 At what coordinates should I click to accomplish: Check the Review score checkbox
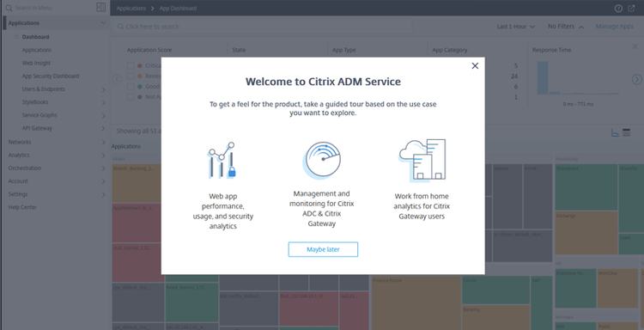(131, 76)
